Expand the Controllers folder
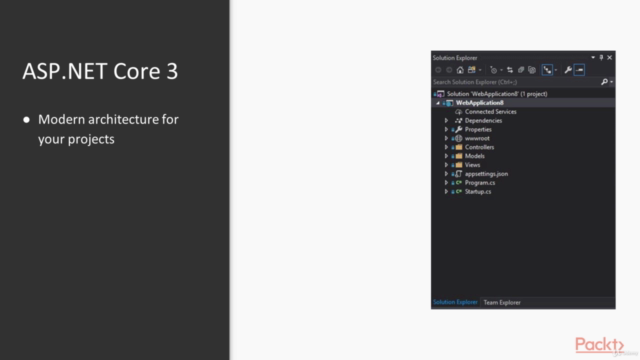 (x=446, y=147)
